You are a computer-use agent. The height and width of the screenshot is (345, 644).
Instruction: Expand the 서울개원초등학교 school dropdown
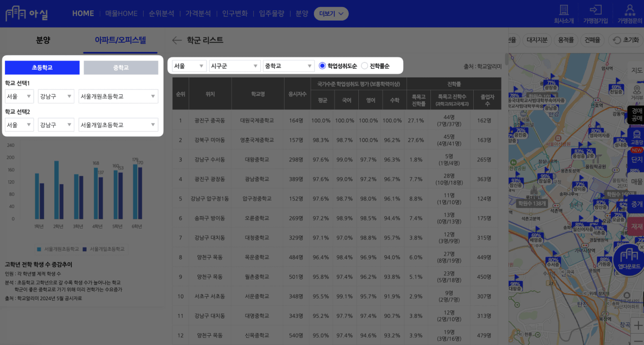pos(118,96)
